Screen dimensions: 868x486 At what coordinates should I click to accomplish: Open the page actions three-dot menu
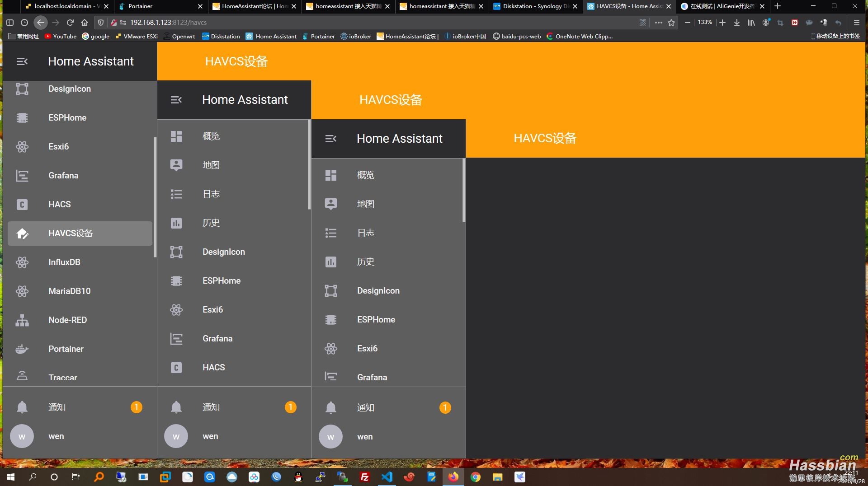[x=658, y=22]
